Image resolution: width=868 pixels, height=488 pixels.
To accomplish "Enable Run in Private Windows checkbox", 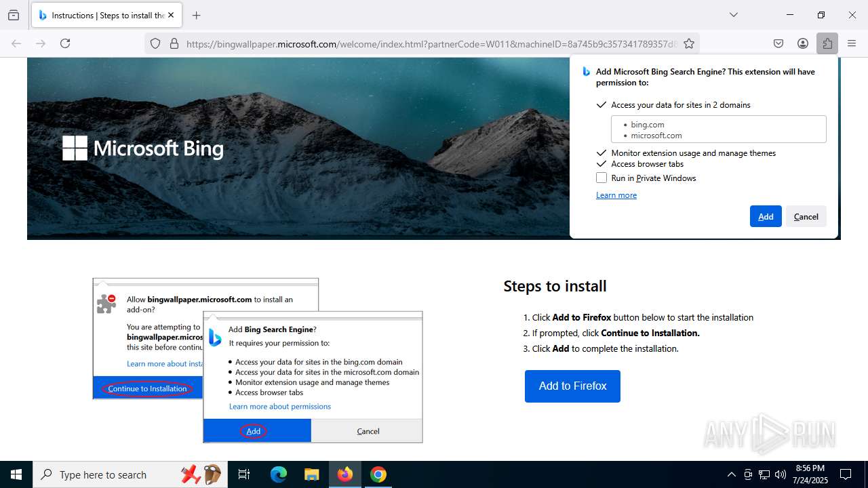I will pos(601,178).
